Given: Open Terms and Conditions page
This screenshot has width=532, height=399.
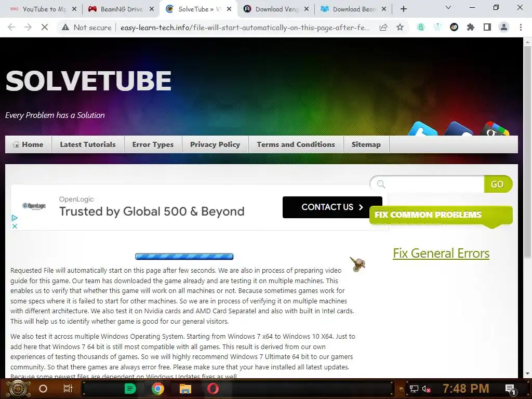Looking at the screenshot, I should (296, 144).
